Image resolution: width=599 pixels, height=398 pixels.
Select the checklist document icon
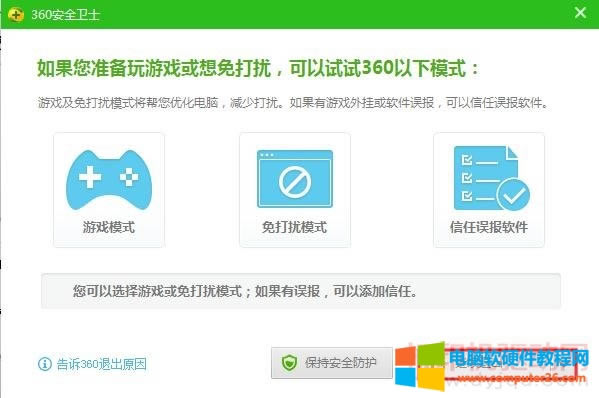click(x=492, y=178)
